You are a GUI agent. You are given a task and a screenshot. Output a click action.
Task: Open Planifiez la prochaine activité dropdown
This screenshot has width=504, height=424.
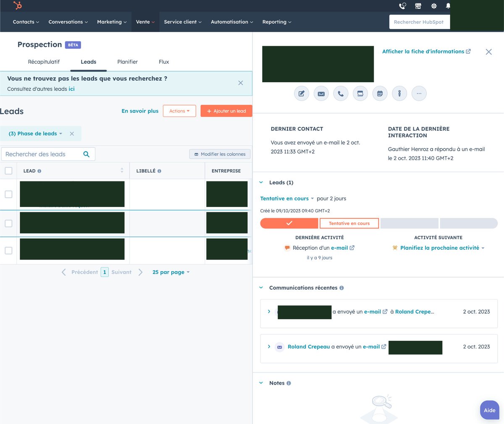(x=442, y=248)
